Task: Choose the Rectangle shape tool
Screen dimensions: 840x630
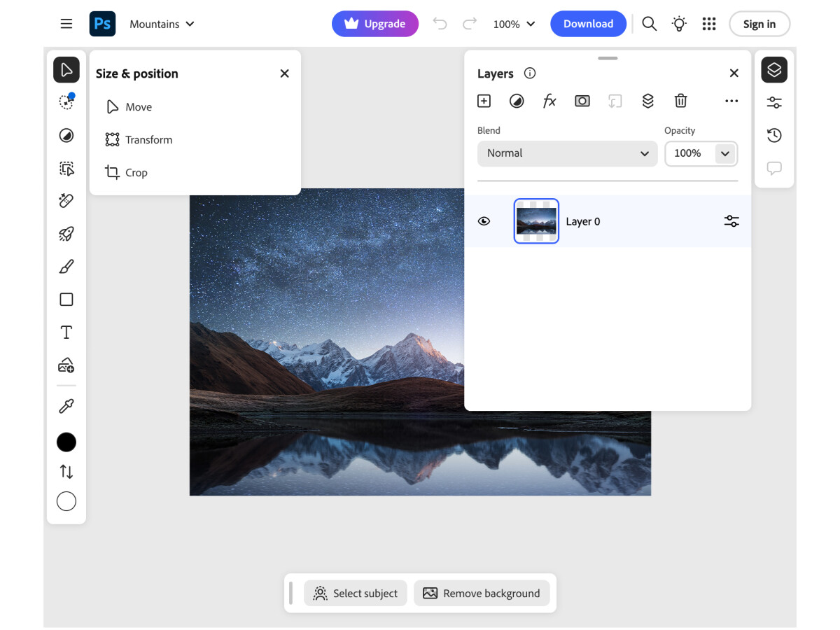Action: (66, 300)
